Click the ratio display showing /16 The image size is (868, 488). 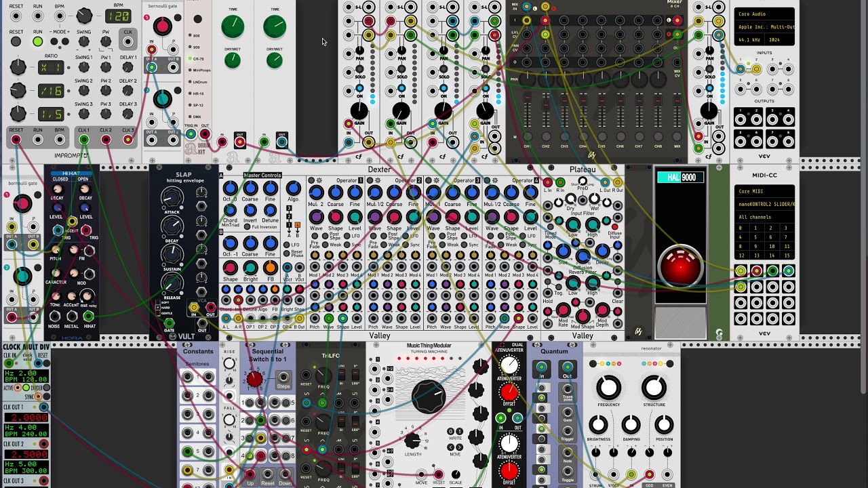point(51,91)
